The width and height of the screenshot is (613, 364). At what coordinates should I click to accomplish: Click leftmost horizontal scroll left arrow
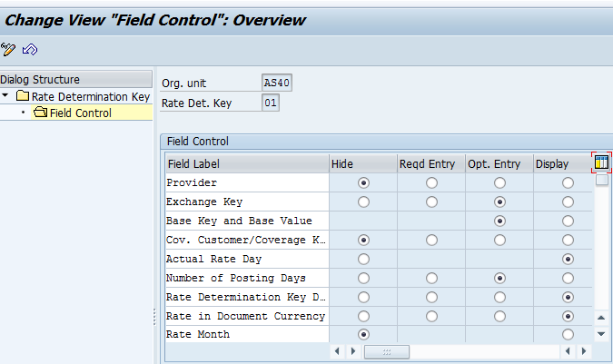(338, 351)
